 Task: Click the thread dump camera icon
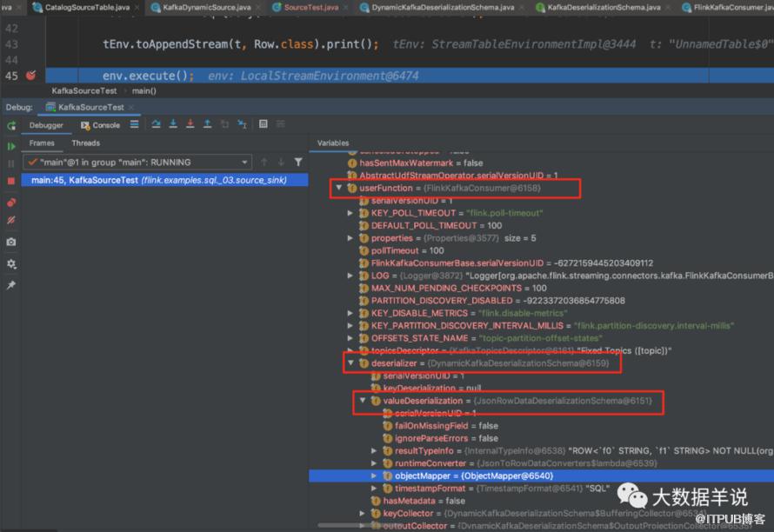click(x=10, y=242)
